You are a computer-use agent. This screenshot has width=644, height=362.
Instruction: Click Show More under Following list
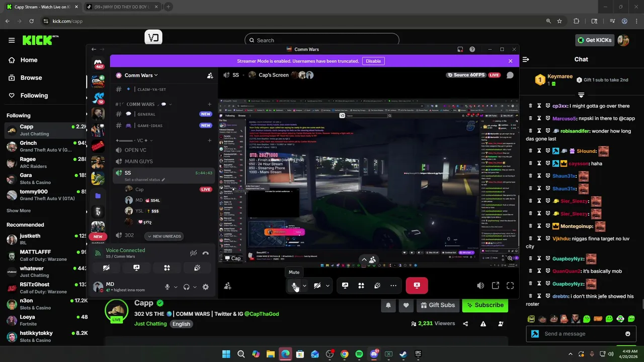19,211
